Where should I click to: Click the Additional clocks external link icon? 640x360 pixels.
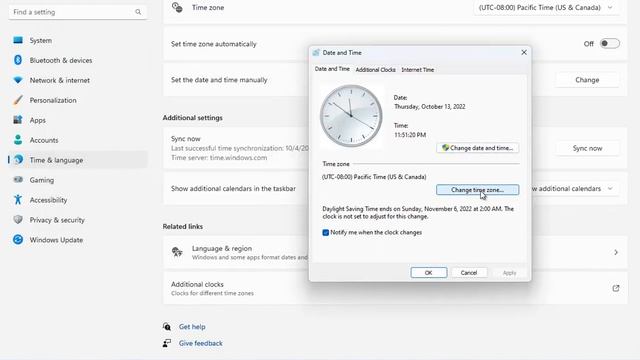tap(616, 288)
